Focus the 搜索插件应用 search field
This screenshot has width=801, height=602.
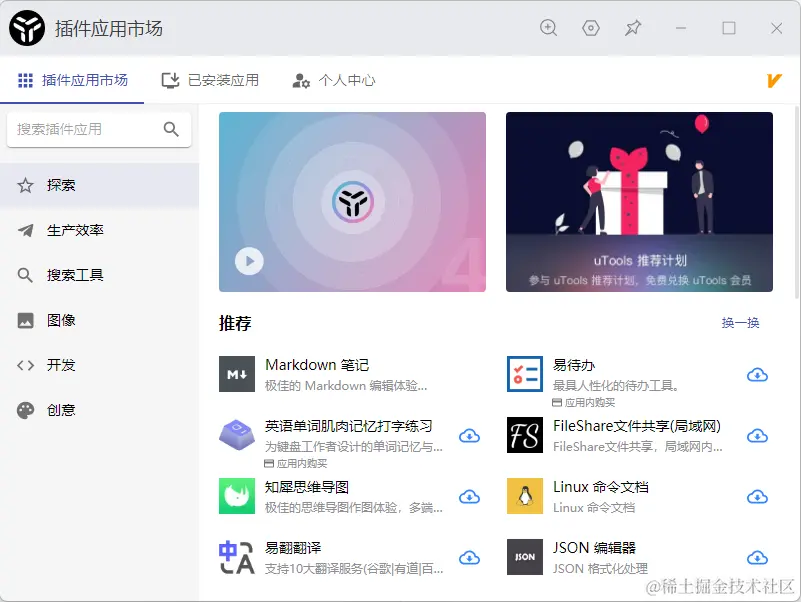tap(99, 129)
